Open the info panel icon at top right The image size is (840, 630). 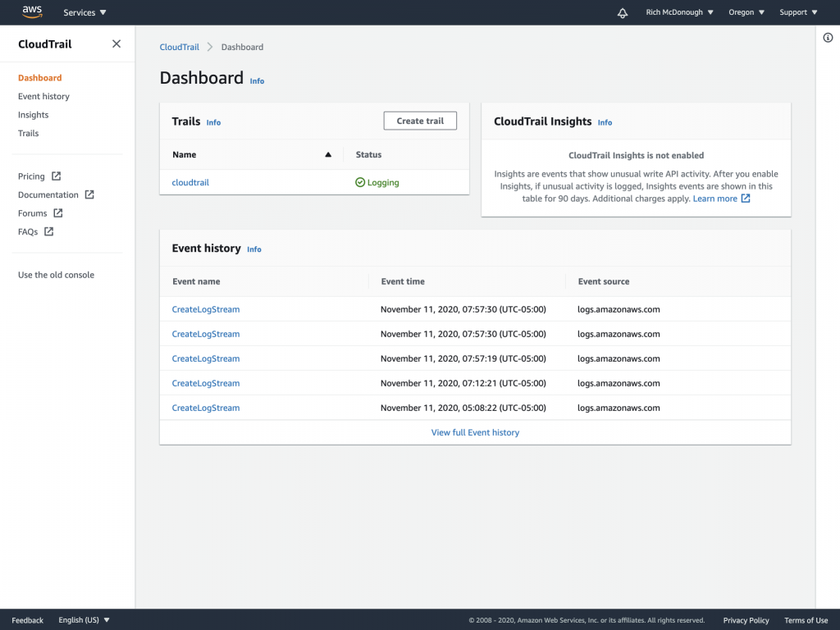point(828,38)
